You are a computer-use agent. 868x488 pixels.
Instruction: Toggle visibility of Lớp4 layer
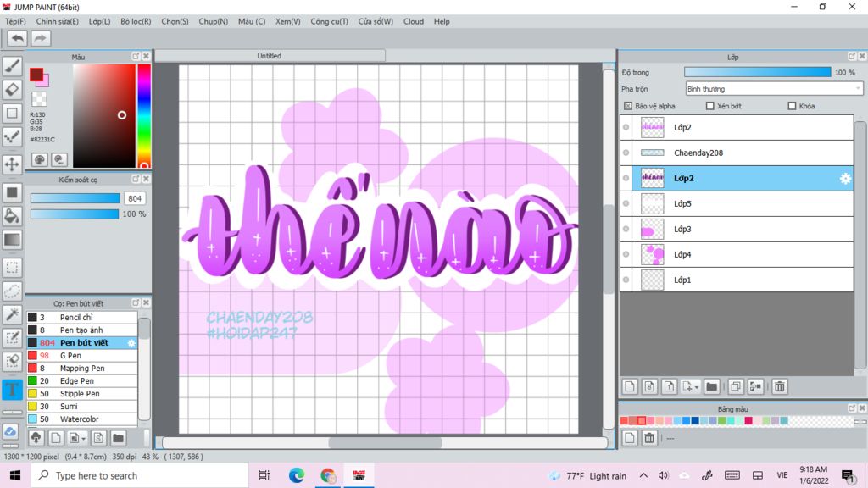626,254
